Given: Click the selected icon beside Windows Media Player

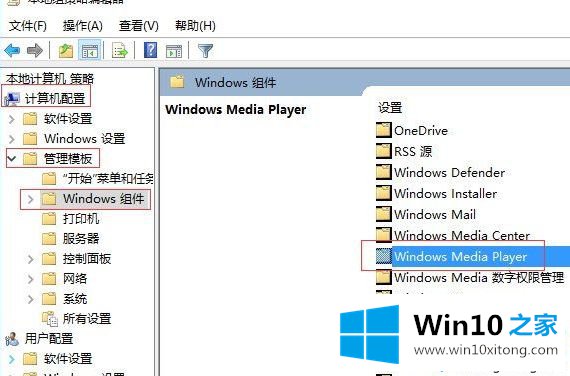Looking at the screenshot, I should point(384,256).
